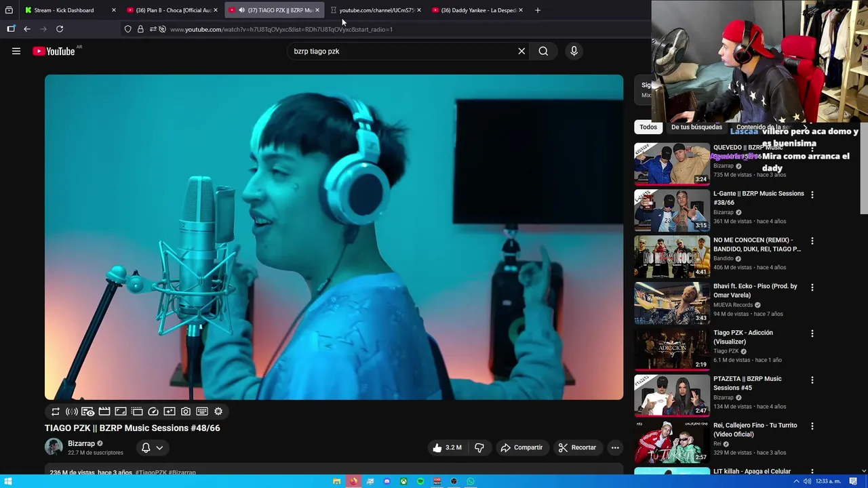The width and height of the screenshot is (868, 488).
Task: Go back in browser history
Action: 27,29
